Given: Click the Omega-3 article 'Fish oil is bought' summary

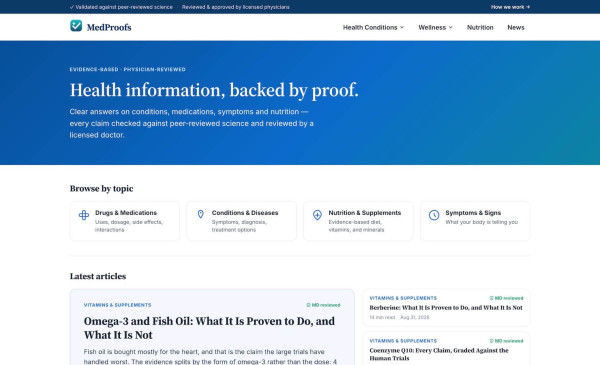Looking at the screenshot, I should tap(210, 357).
